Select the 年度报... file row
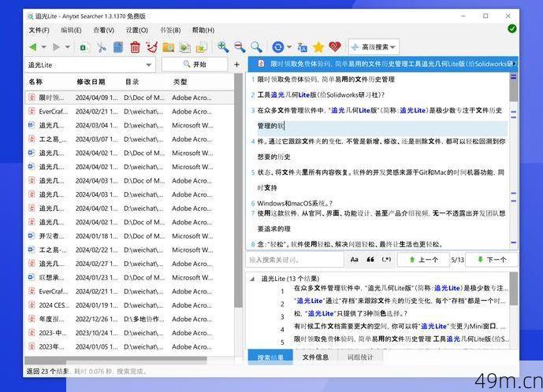543x392 pixels. coord(129,319)
